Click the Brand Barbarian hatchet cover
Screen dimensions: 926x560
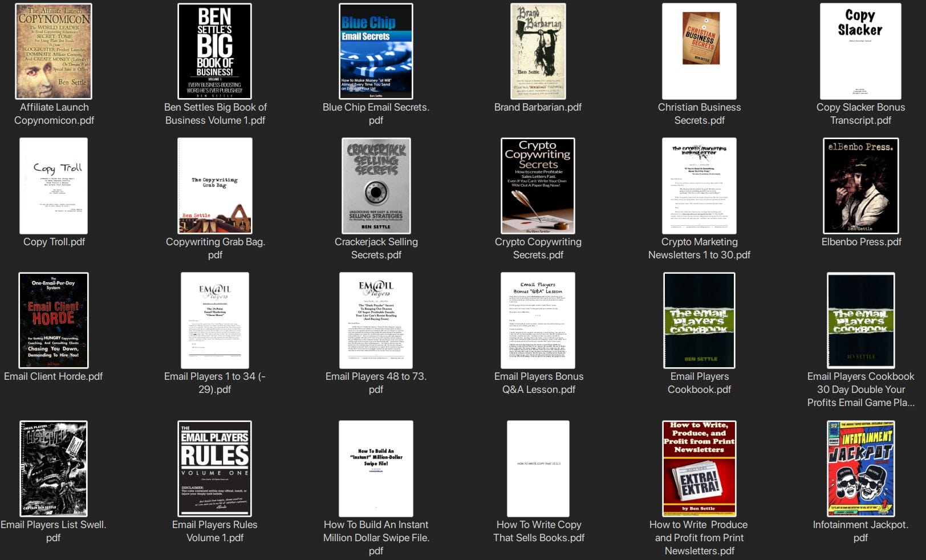tap(537, 50)
